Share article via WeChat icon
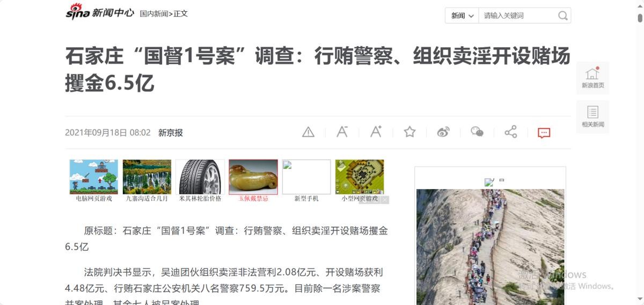This screenshot has width=644, height=305. pyautogui.click(x=477, y=132)
